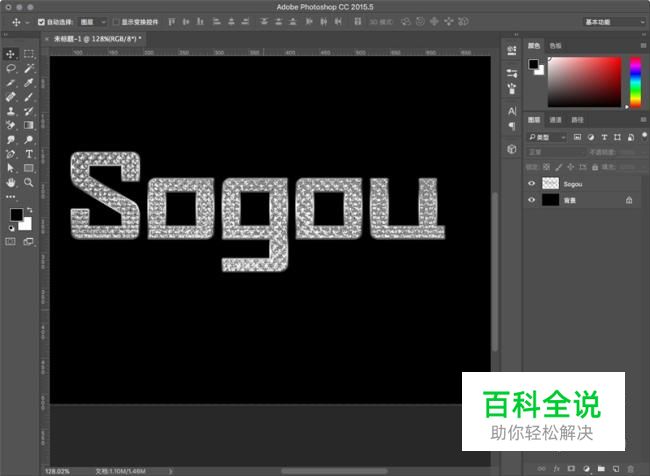Select the Rectangular Marquee tool
Screen dimensions: 650x476
click(x=29, y=54)
